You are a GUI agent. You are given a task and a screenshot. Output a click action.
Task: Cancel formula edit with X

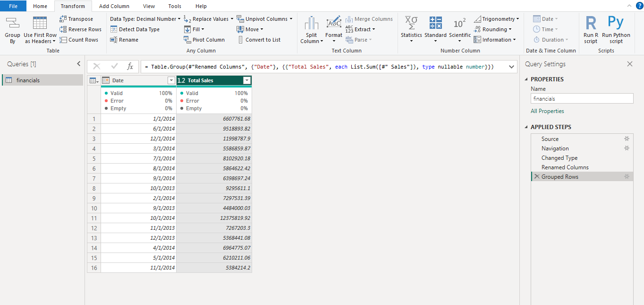pos(97,67)
